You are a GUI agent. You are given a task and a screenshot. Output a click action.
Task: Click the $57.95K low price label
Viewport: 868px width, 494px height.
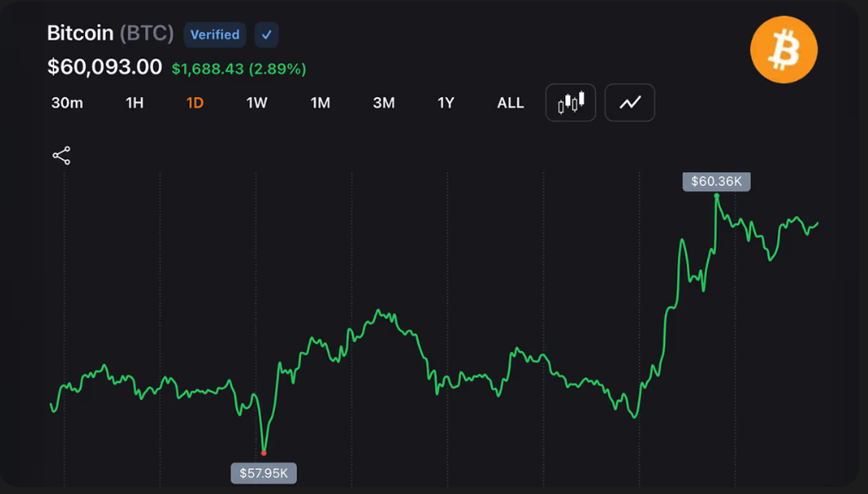(263, 473)
